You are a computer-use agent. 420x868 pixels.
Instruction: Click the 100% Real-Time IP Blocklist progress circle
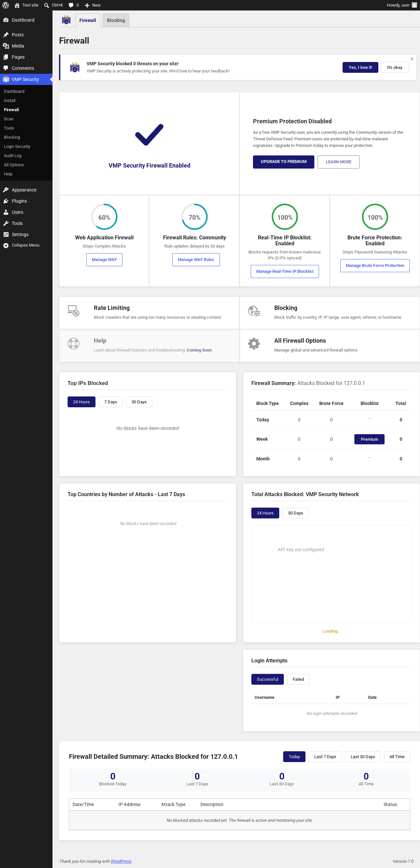(285, 217)
